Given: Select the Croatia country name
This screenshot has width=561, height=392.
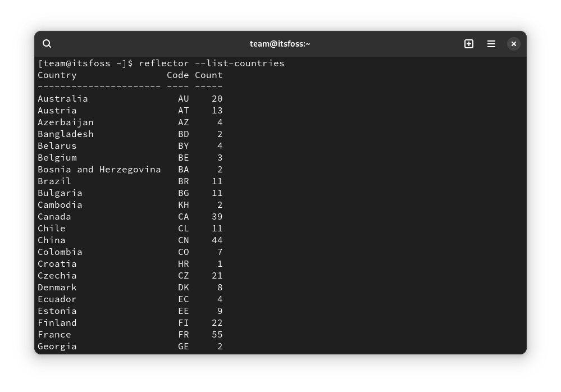Looking at the screenshot, I should point(57,264).
